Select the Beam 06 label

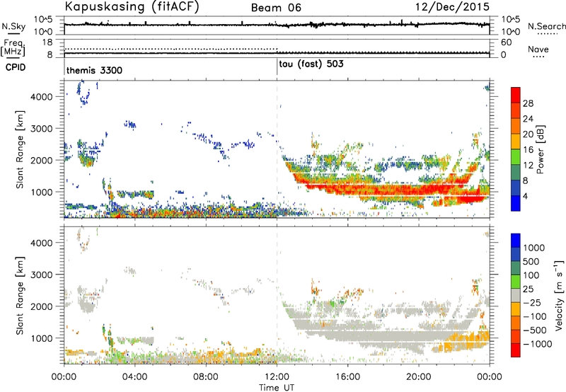[x=276, y=8]
